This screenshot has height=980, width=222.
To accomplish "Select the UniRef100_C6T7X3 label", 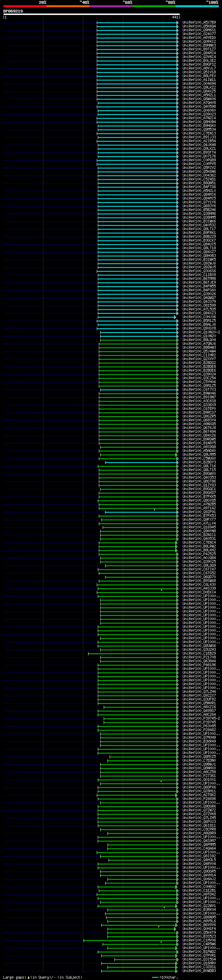I will tap(199, 390).
